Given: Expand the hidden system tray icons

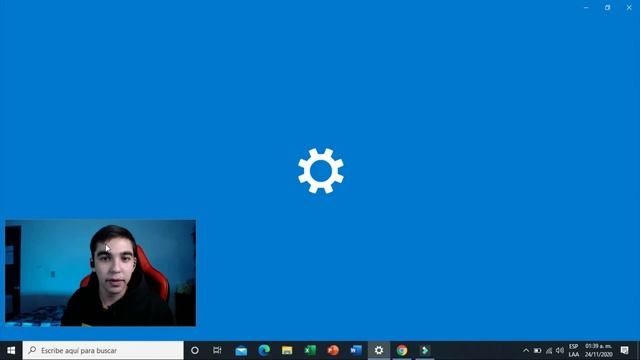Looking at the screenshot, I should pyautogui.click(x=526, y=350).
